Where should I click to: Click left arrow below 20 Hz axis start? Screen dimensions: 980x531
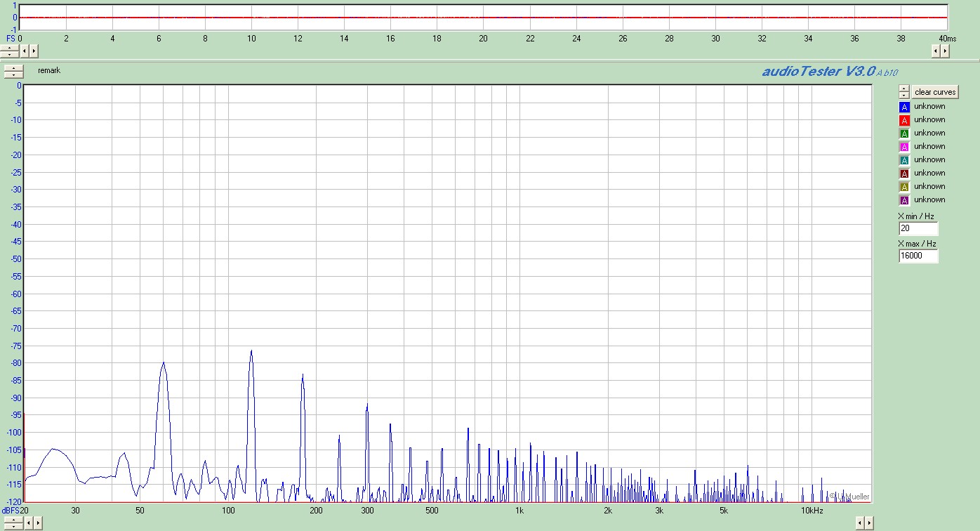[28, 523]
